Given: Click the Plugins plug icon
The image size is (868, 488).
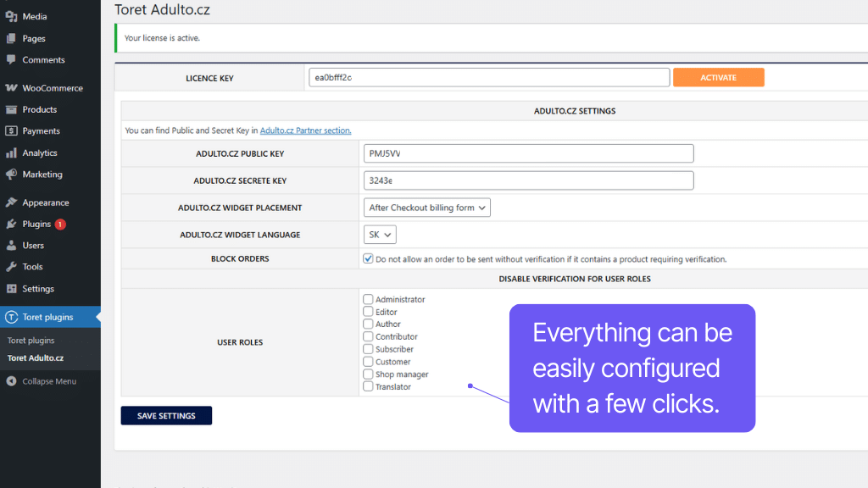Looking at the screenshot, I should pyautogui.click(x=11, y=224).
